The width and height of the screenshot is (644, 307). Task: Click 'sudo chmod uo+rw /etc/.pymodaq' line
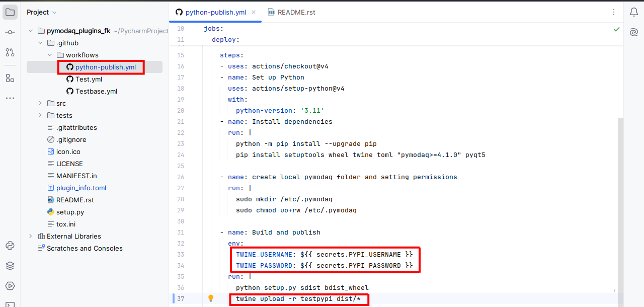(x=296, y=210)
